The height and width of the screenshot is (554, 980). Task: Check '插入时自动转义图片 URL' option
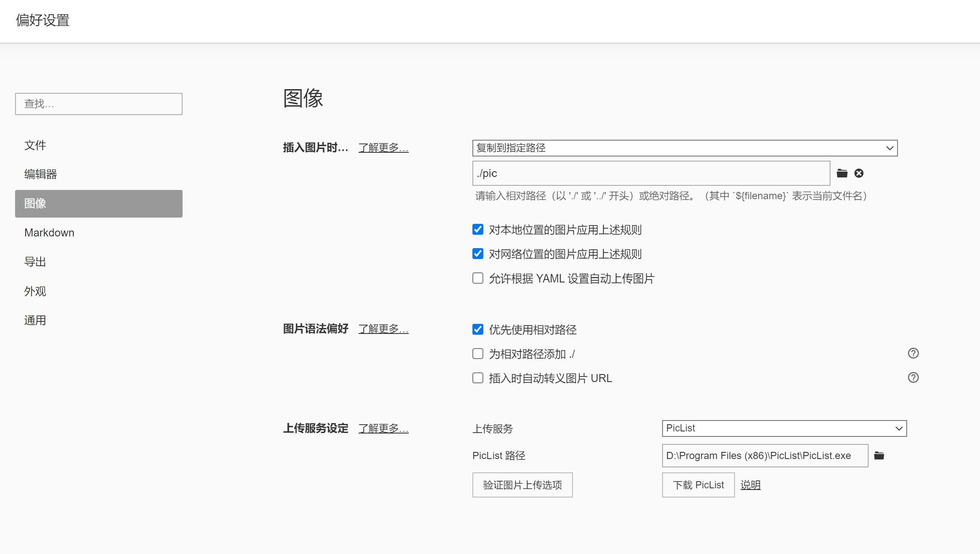pos(478,378)
